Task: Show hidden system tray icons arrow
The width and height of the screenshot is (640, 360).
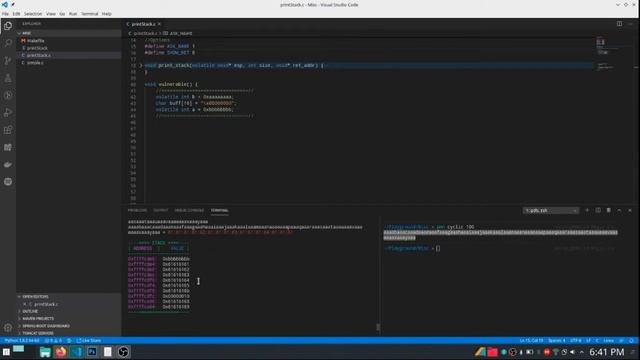Action: pos(582,352)
